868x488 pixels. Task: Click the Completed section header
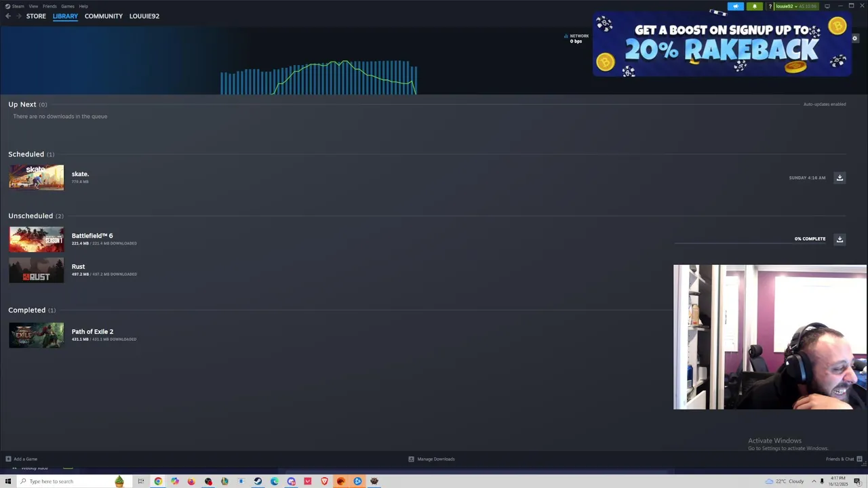click(32, 310)
